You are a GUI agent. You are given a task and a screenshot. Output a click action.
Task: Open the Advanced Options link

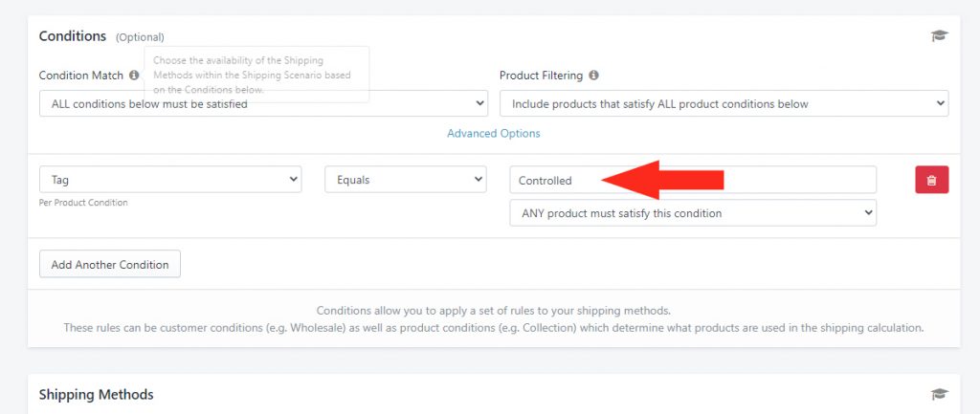pos(494,134)
